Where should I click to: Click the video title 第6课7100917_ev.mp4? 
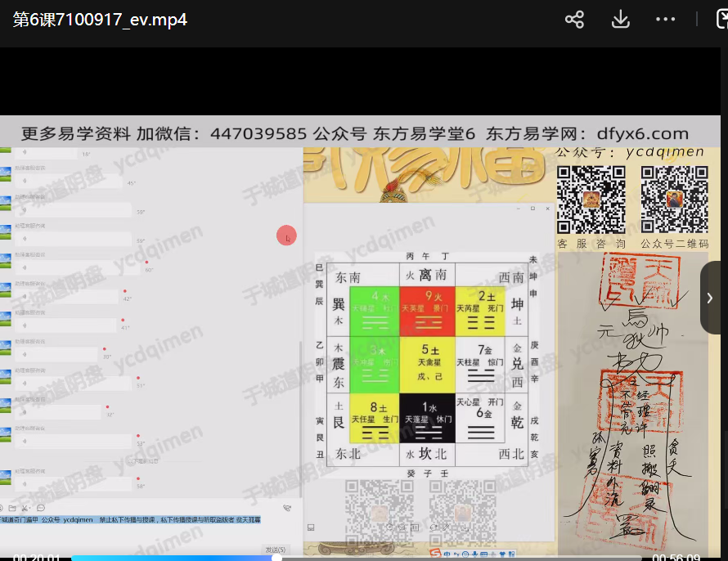[x=100, y=20]
